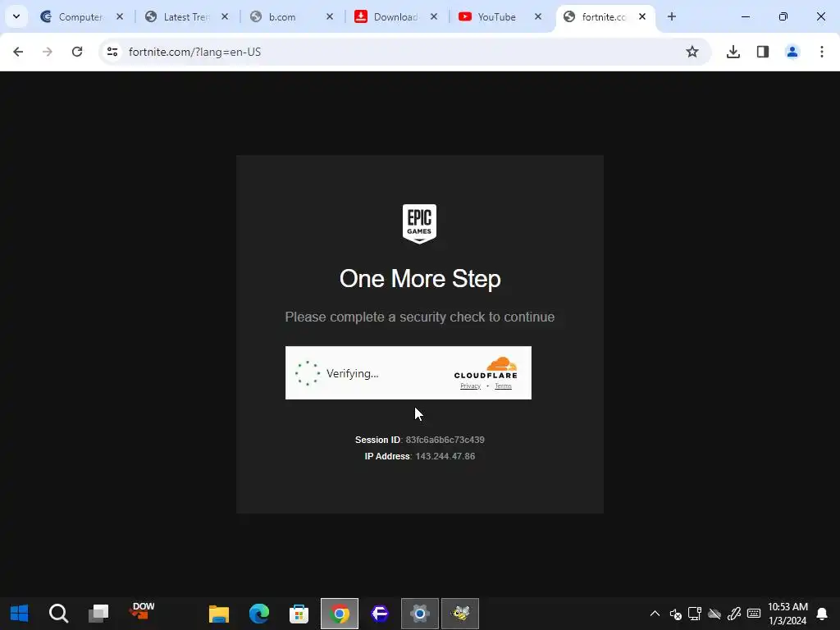Launch File Explorer from taskbar
Viewport: 840px width, 630px height.
[218, 614]
